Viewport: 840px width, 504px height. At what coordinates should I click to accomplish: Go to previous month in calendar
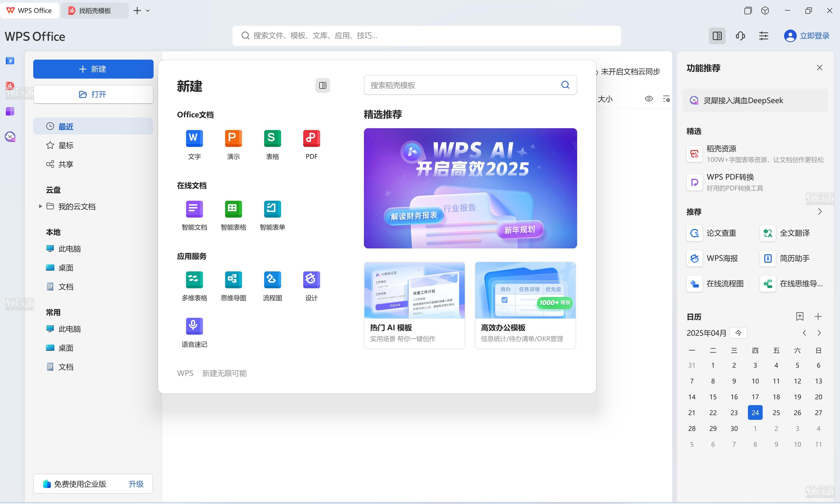click(804, 333)
